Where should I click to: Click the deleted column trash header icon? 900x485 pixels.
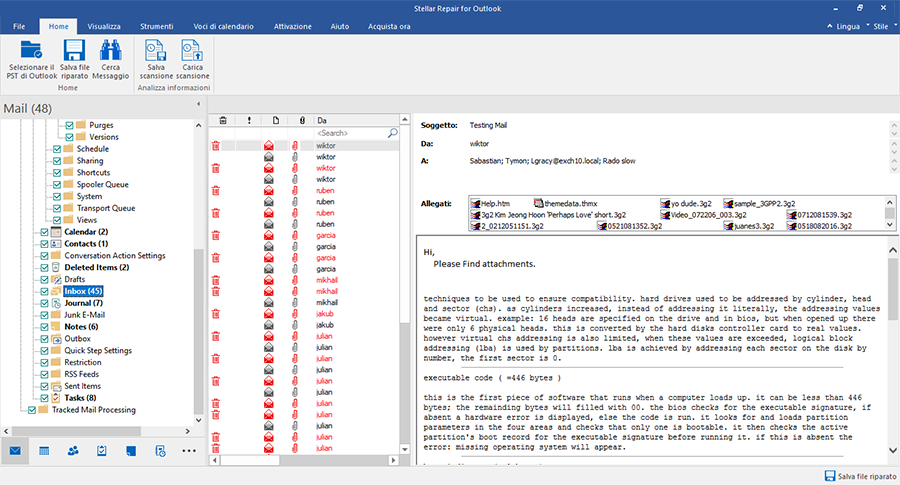pyautogui.click(x=223, y=121)
